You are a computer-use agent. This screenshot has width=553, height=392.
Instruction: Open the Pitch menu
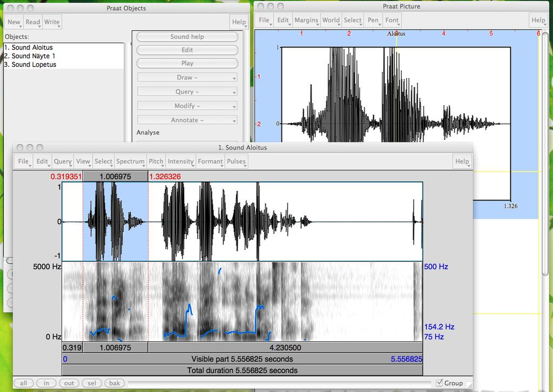[x=156, y=161]
